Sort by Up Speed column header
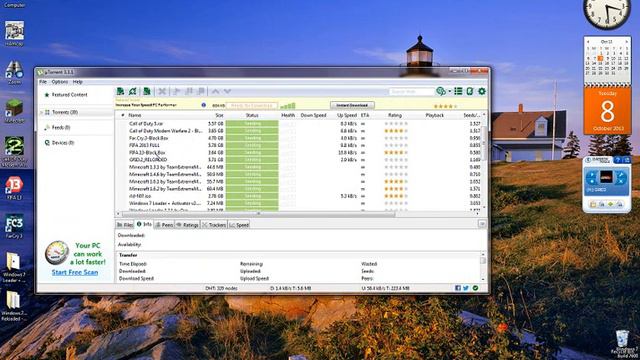This screenshot has width=640, height=360. [347, 116]
